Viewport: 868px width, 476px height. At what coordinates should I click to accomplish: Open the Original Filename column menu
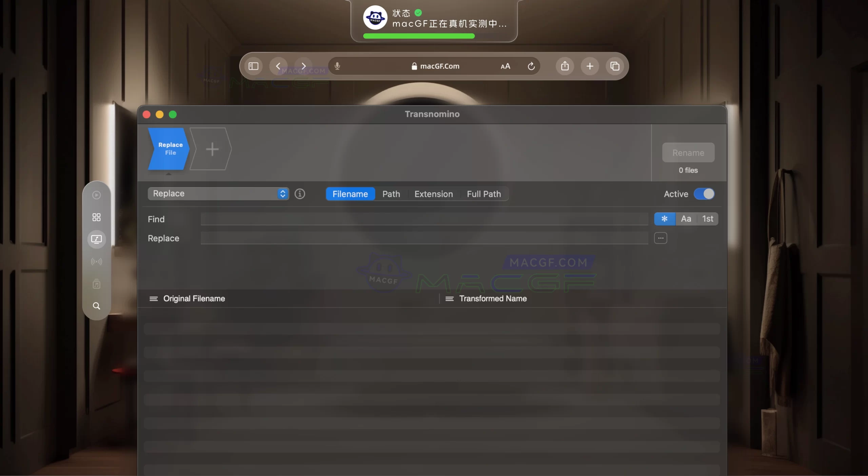tap(153, 299)
